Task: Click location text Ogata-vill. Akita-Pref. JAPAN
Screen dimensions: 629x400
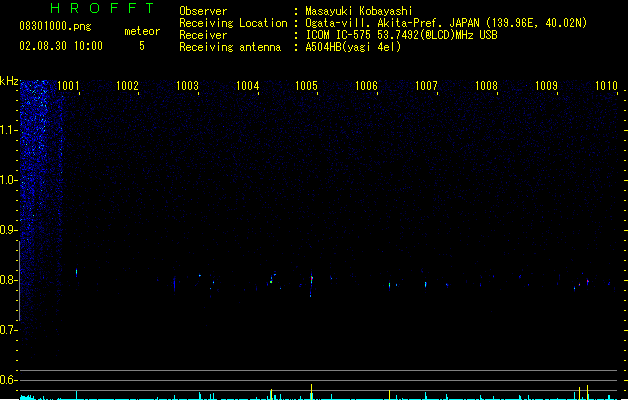Action: [392, 23]
